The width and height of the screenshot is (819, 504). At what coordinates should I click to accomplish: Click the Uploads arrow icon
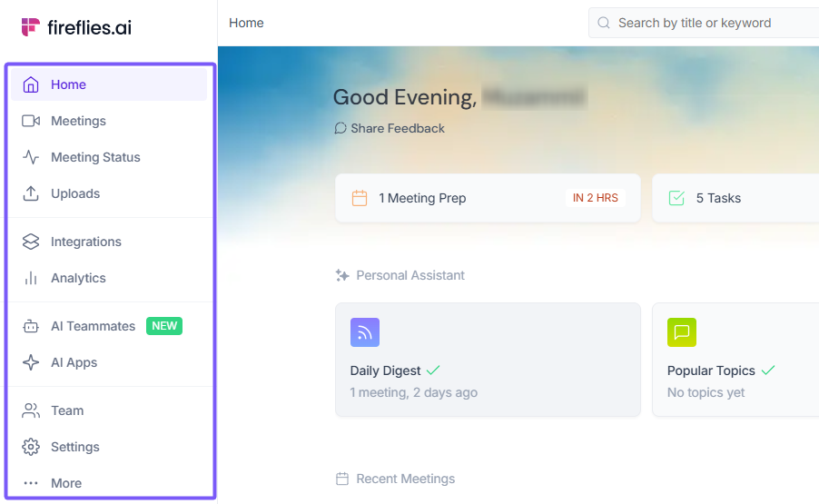click(x=31, y=193)
